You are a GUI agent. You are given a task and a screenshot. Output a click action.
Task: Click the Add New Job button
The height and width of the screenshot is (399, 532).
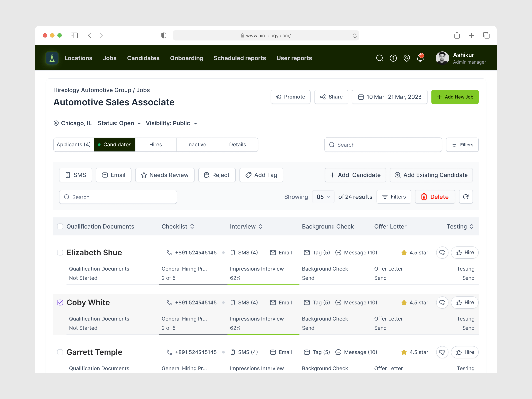coord(455,97)
